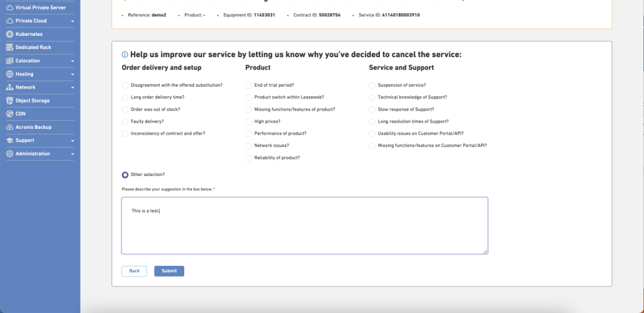The width and height of the screenshot is (644, 313).
Task: Click the Network topology icon
Action: coord(9,87)
